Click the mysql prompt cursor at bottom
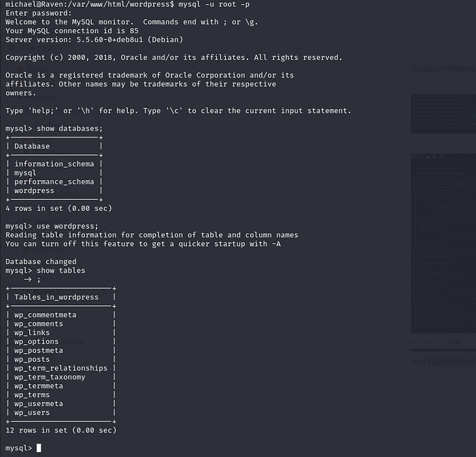Screen dimensions: 476x457 pyautogui.click(x=39, y=447)
